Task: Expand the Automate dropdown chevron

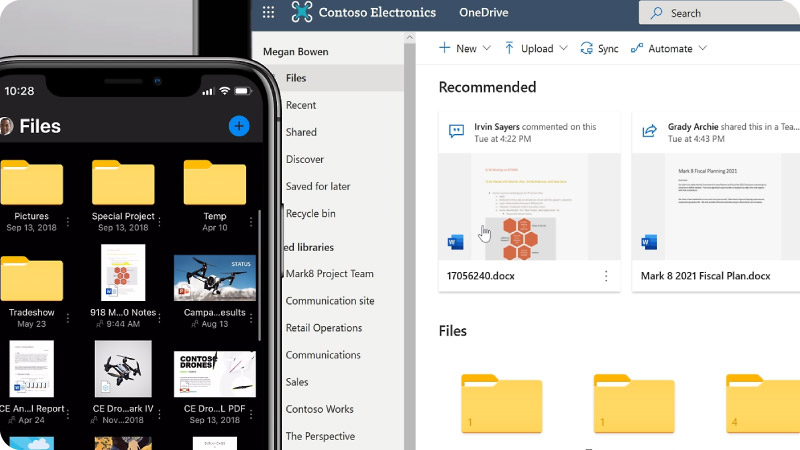Action: coord(703,48)
